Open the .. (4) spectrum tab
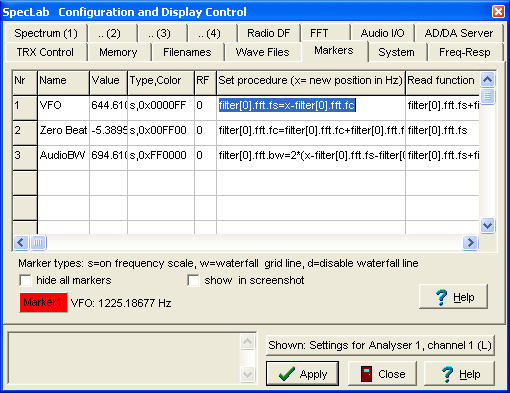Viewport: 510px width, 393px height. pyautogui.click(x=212, y=33)
